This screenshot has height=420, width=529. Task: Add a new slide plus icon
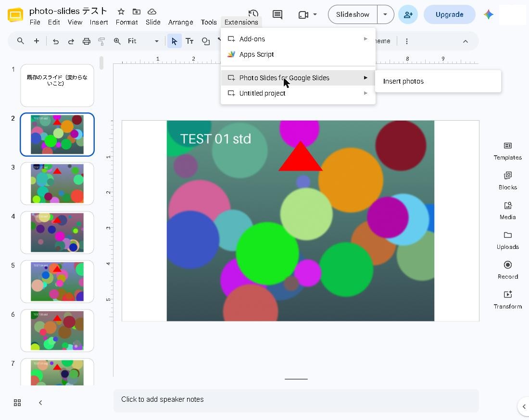coord(37,41)
